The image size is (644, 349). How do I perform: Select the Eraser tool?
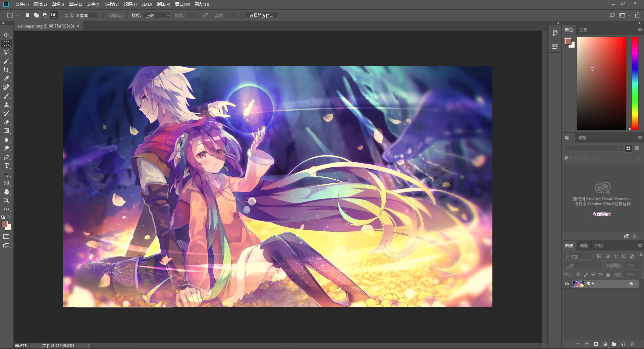click(x=6, y=122)
